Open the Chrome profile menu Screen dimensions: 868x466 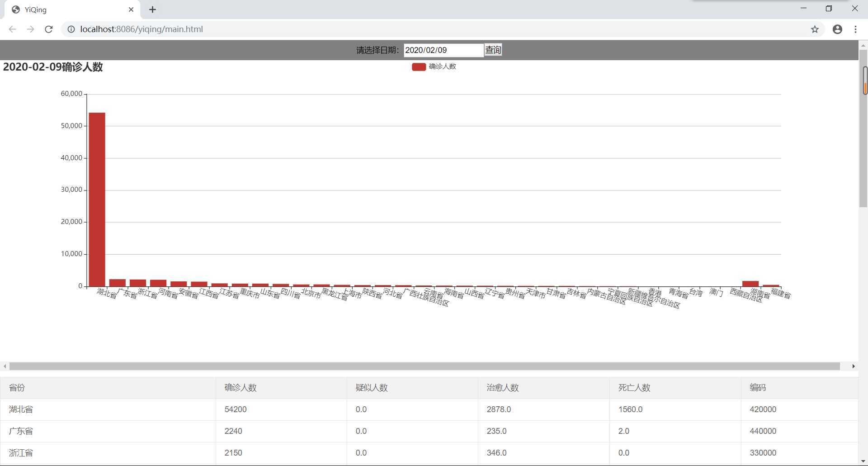pyautogui.click(x=837, y=29)
